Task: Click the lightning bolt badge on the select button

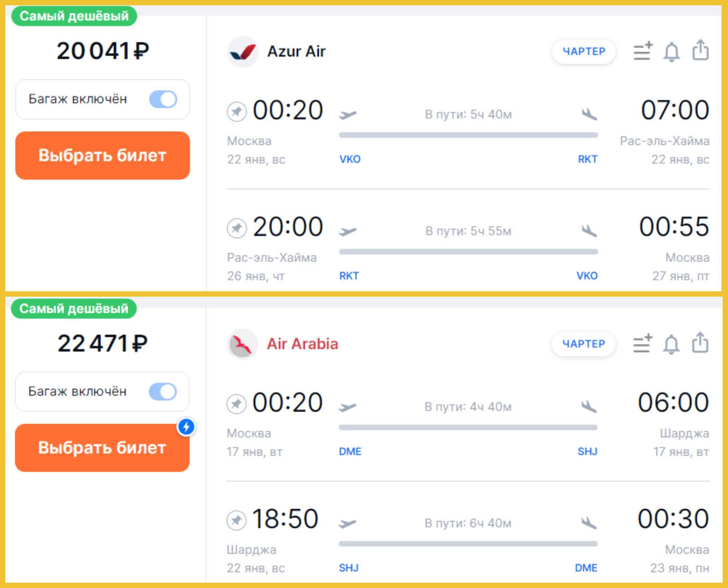Action: tap(186, 427)
